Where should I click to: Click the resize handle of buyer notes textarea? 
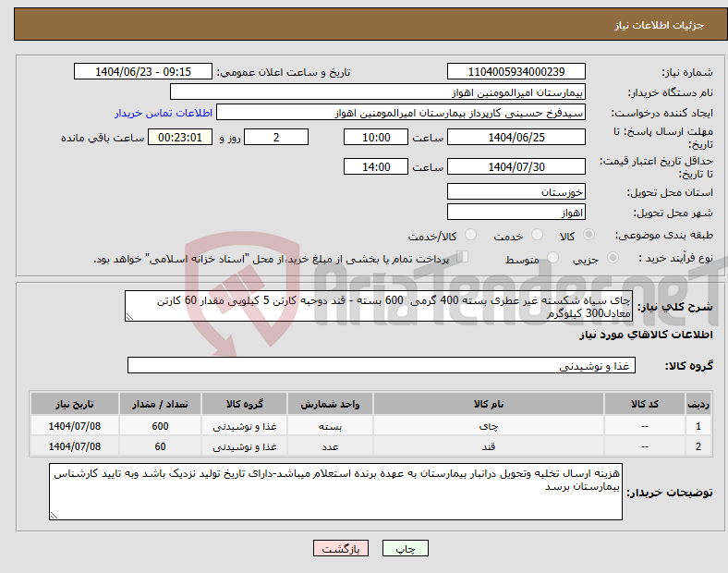54,516
